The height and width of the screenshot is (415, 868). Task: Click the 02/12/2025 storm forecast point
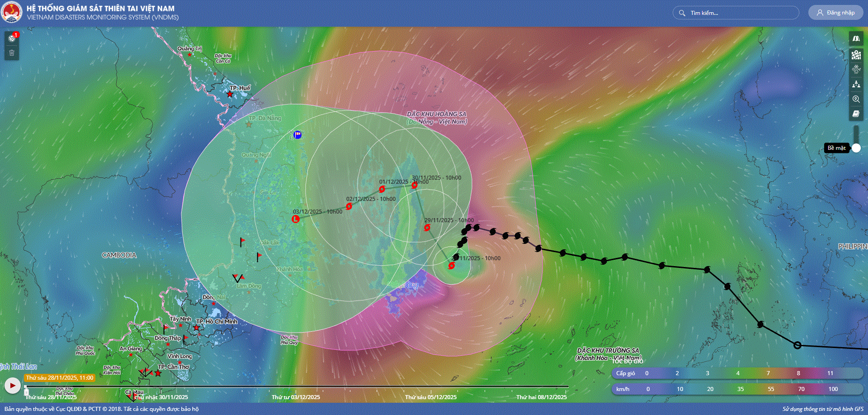pyautogui.click(x=349, y=206)
